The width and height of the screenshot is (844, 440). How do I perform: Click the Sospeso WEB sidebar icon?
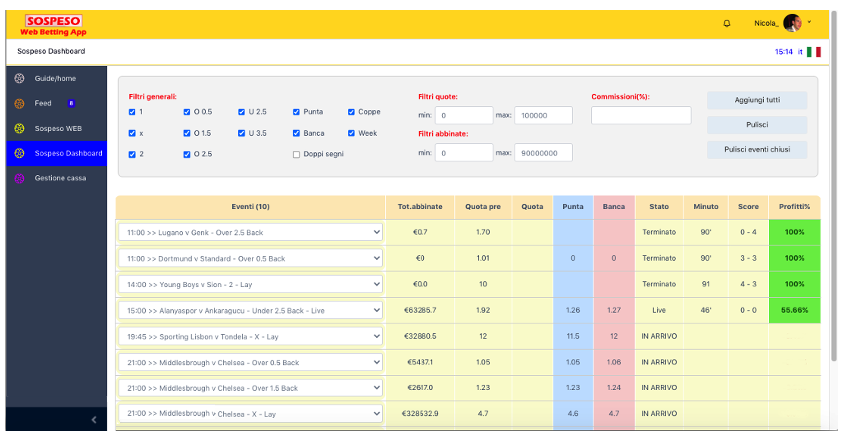pyautogui.click(x=19, y=128)
